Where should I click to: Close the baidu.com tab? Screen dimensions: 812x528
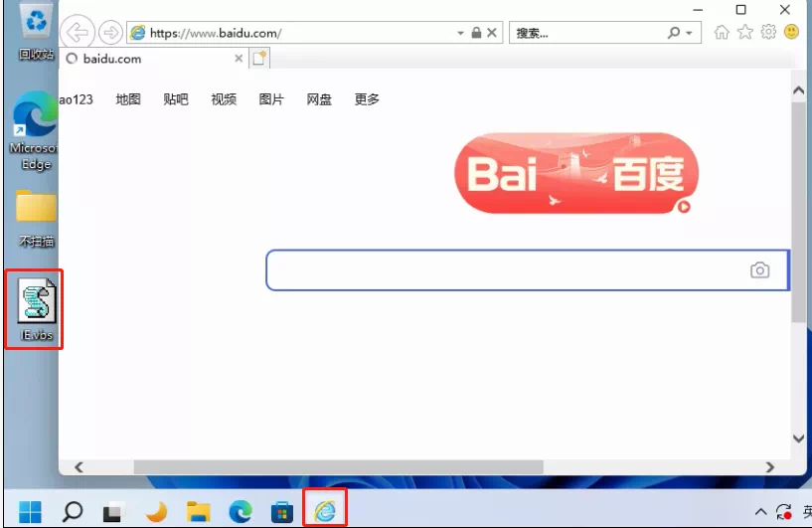click(x=239, y=59)
